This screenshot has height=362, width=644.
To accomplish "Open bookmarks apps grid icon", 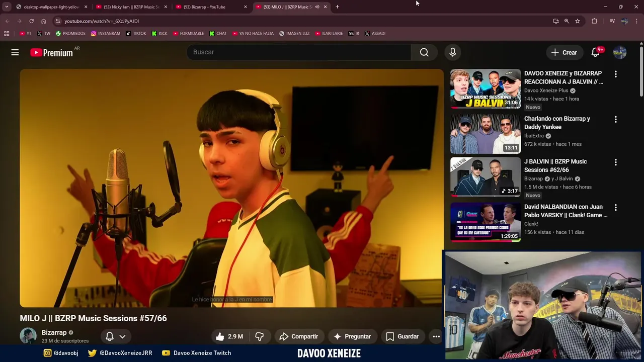I will [7, 34].
